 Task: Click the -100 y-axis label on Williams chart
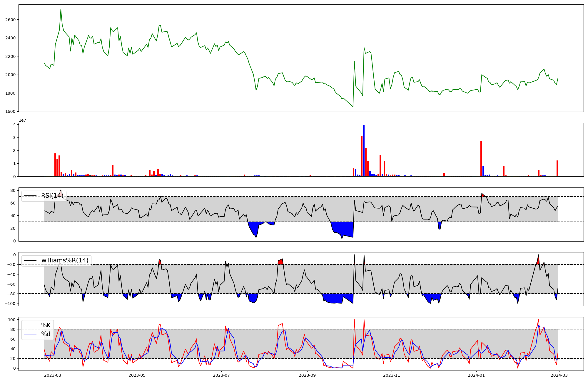click(x=10, y=304)
